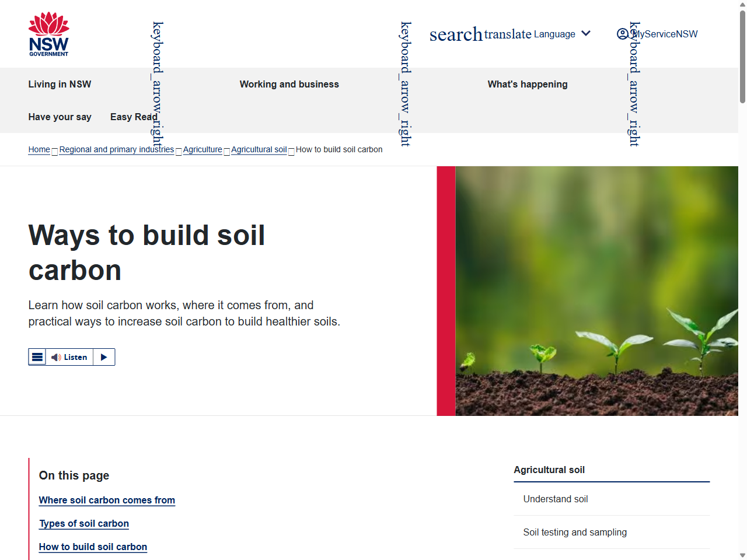747x560 pixels.
Task: Open Agricultural soil sidebar heading
Action: (x=549, y=470)
